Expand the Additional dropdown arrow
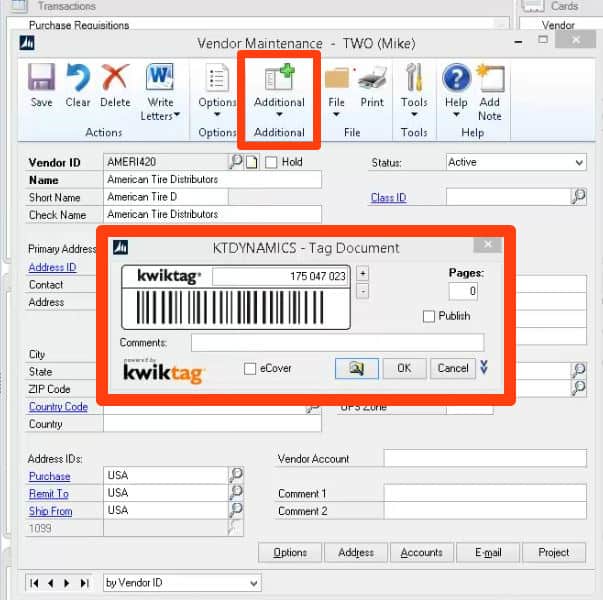 [280, 114]
